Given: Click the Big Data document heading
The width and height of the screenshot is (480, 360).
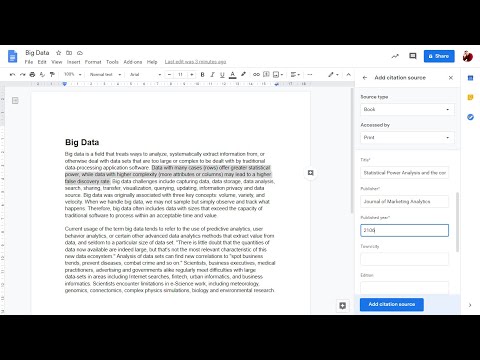Looking at the screenshot, I should [x=82, y=142].
